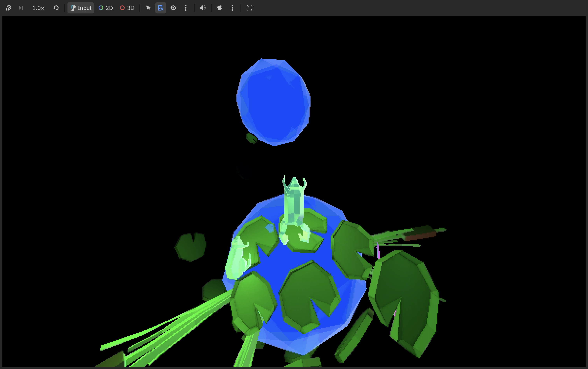Reset the game speed with the circular arrow
This screenshot has width=588, height=369.
tap(56, 8)
